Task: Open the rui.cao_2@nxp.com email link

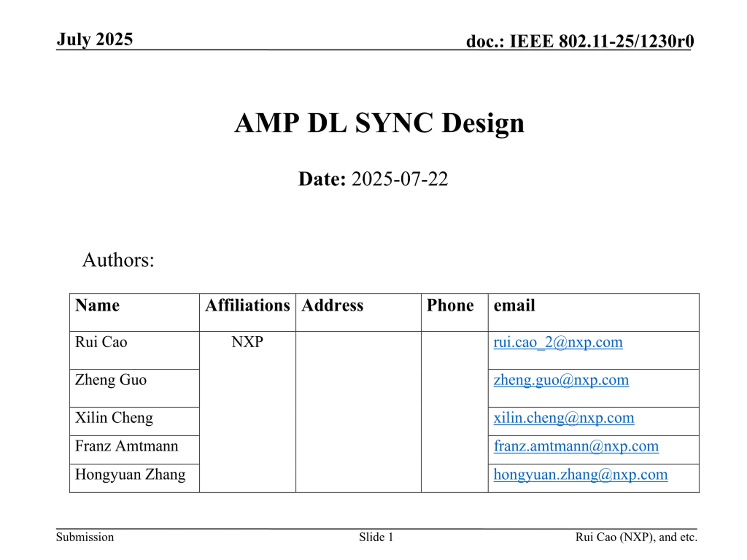Action: (x=558, y=342)
